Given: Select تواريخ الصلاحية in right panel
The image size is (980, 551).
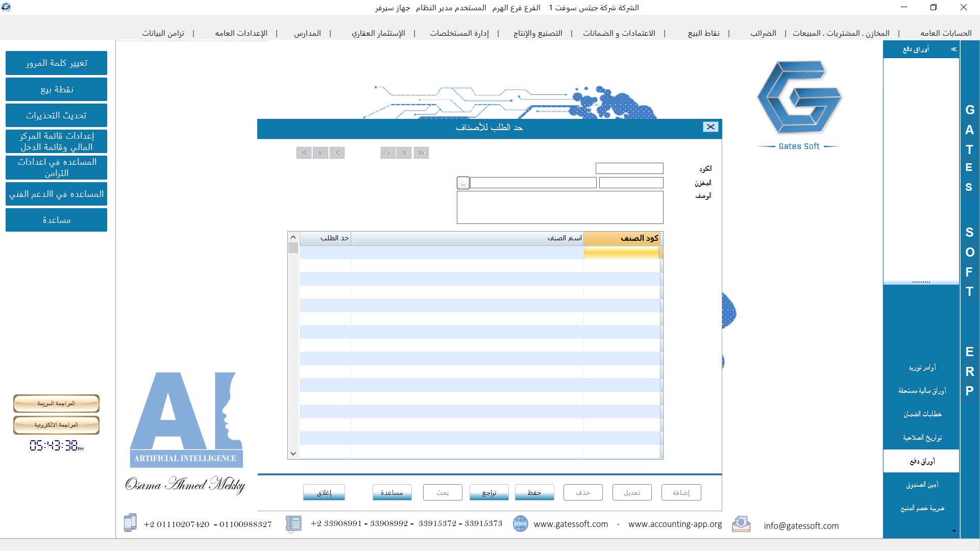Looking at the screenshot, I should [922, 438].
